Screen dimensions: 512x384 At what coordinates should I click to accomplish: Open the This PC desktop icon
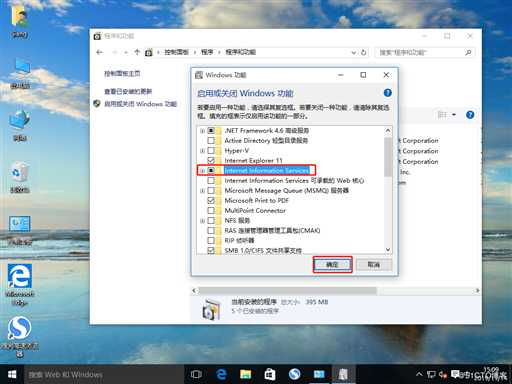click(x=21, y=74)
